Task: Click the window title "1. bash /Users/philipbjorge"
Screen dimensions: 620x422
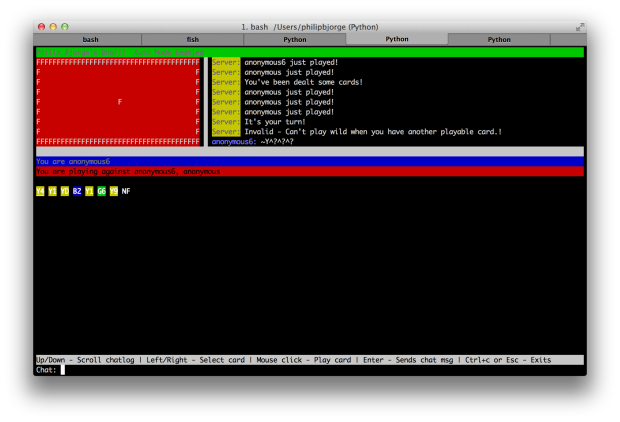Action: (310, 27)
